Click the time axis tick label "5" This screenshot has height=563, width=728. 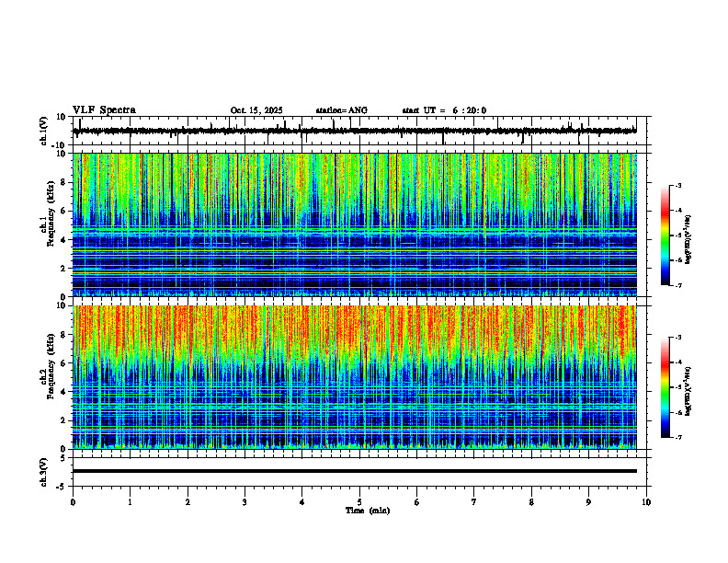tap(359, 502)
